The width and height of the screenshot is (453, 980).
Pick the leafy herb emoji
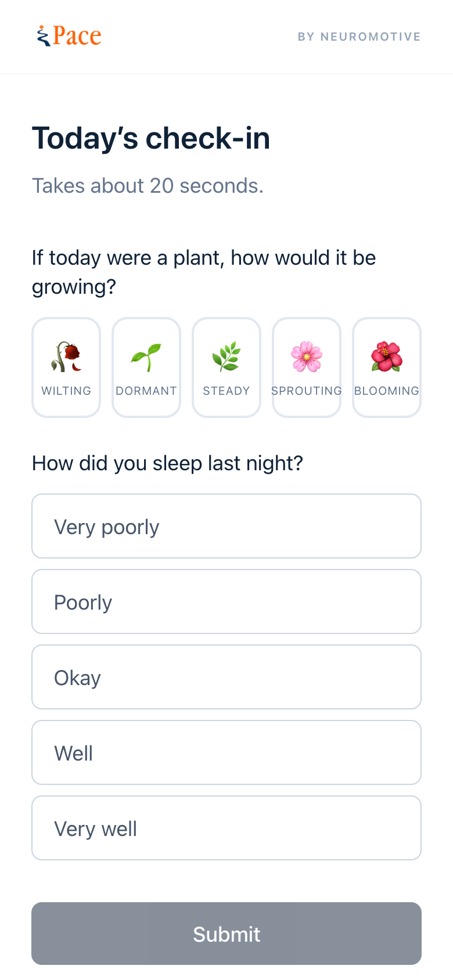[227, 356]
